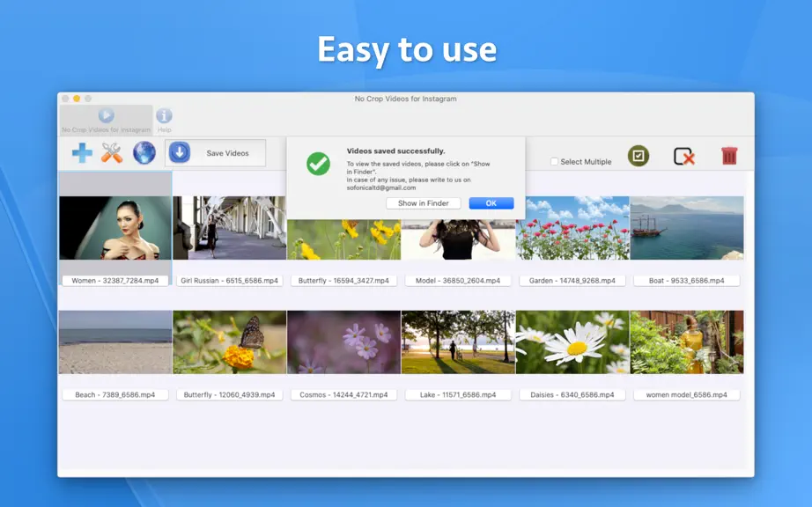Click the blue plus add videos icon
The height and width of the screenshot is (507, 812).
pos(82,153)
